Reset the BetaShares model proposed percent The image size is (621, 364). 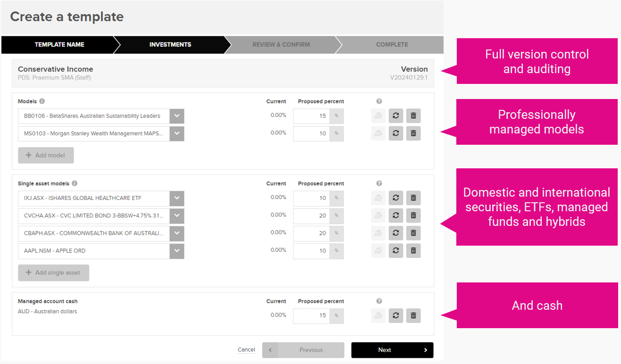click(x=395, y=116)
